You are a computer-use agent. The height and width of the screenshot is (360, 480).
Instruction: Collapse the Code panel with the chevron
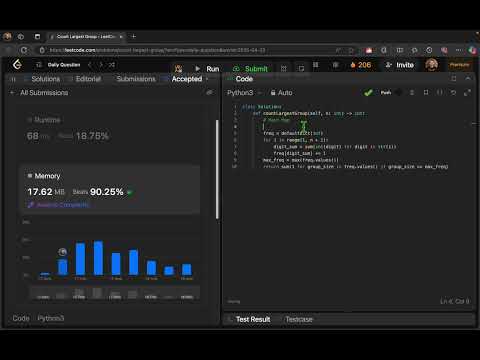tap(468, 78)
